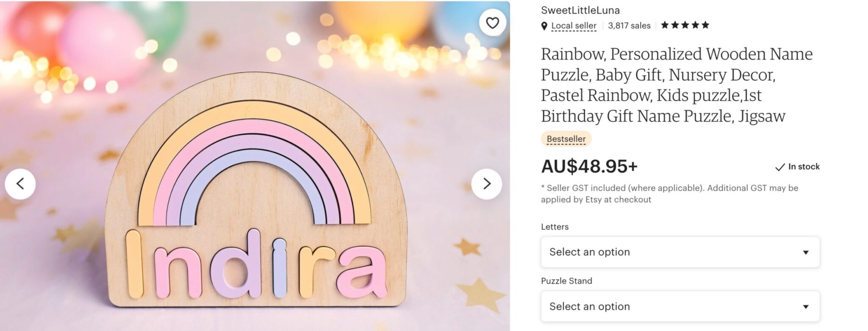
Task: Click the checkmark icon next to In stock
Action: point(780,167)
